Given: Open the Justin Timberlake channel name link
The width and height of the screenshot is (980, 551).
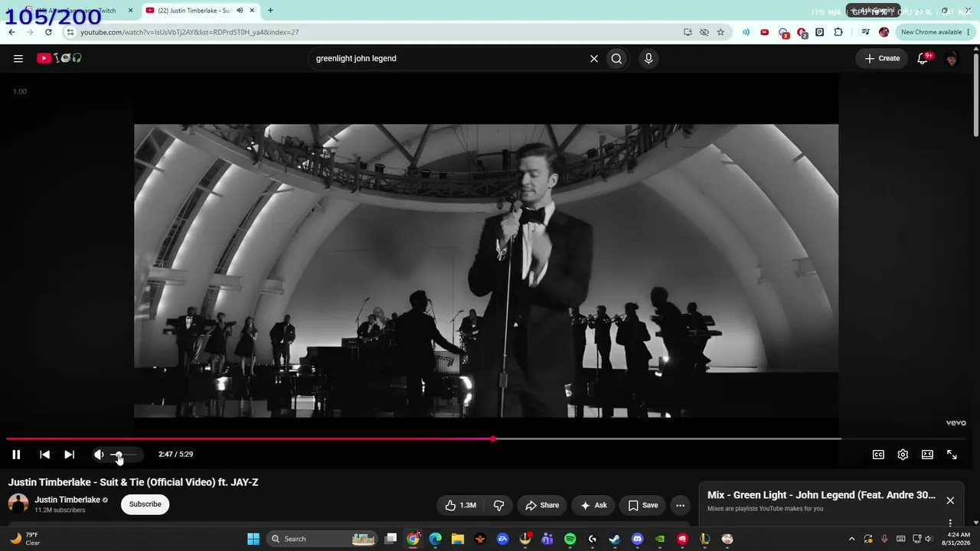Looking at the screenshot, I should coord(67,500).
